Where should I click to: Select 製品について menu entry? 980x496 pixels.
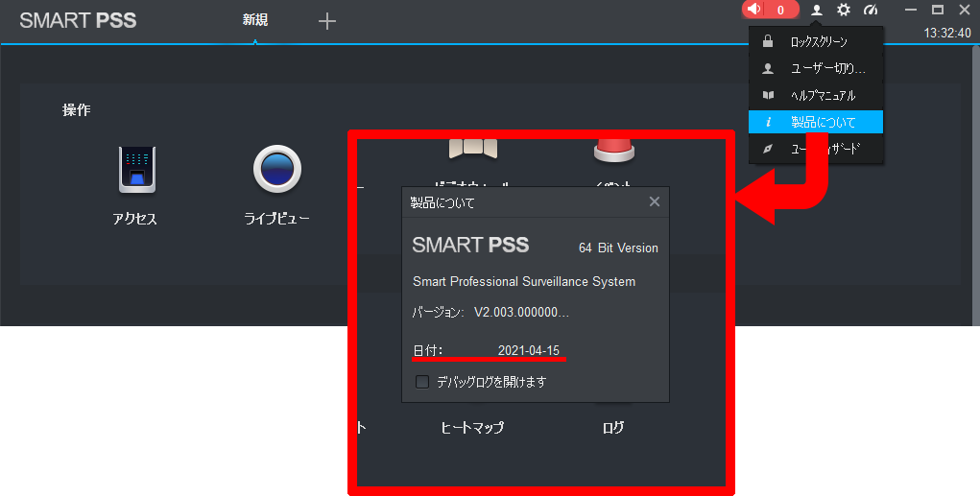coord(823,123)
